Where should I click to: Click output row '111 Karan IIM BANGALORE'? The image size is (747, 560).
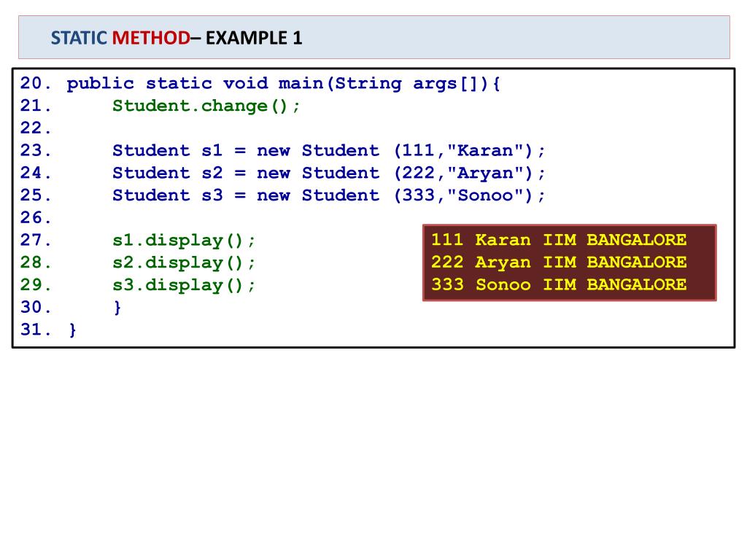[x=559, y=239]
